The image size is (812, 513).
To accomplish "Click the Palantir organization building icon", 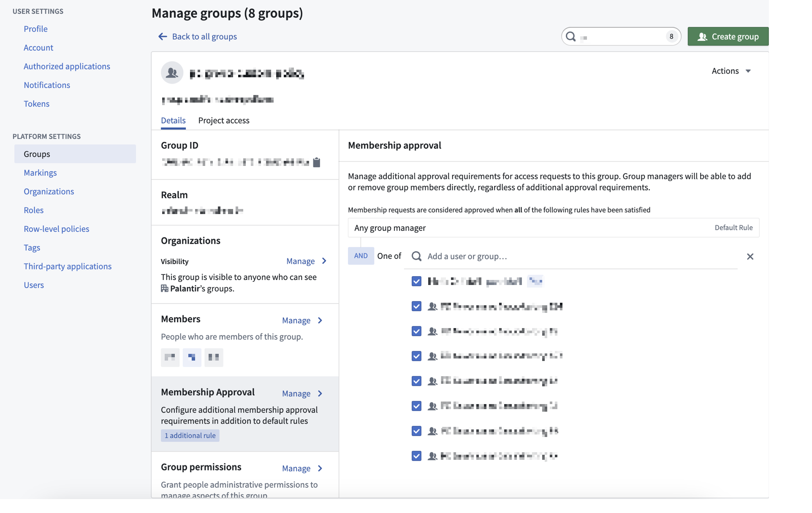I will coord(165,289).
